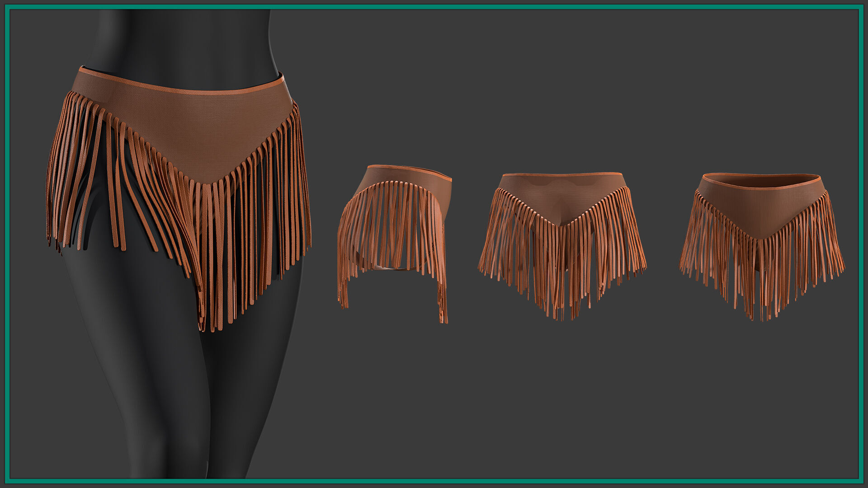The width and height of the screenshot is (868, 488).
Task: Select the large fringe skirt on the mannequin
Action: click(x=179, y=199)
